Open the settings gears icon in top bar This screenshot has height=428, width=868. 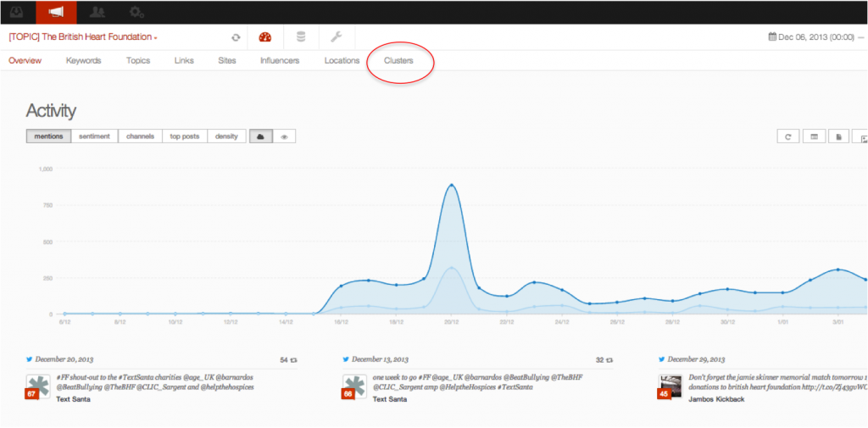pos(136,12)
